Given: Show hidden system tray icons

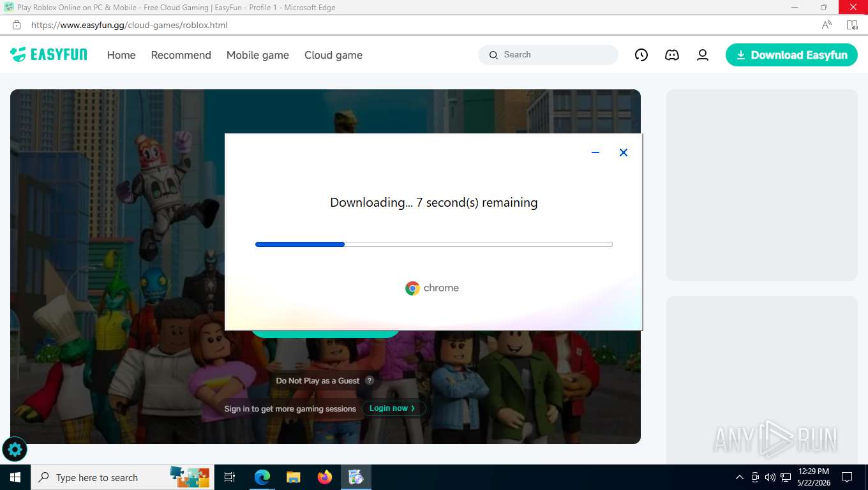Looking at the screenshot, I should (740, 477).
